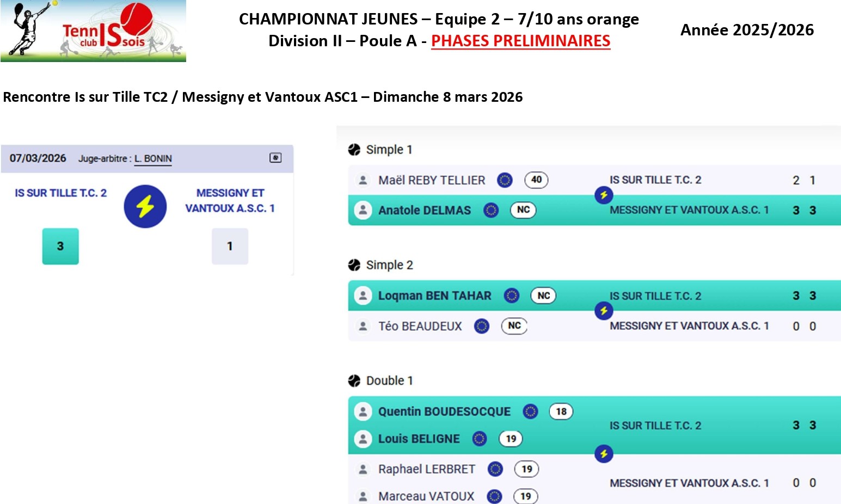Click the tennis ball icon beside Simple 1
Screen dimensions: 841x504
[x=354, y=150]
